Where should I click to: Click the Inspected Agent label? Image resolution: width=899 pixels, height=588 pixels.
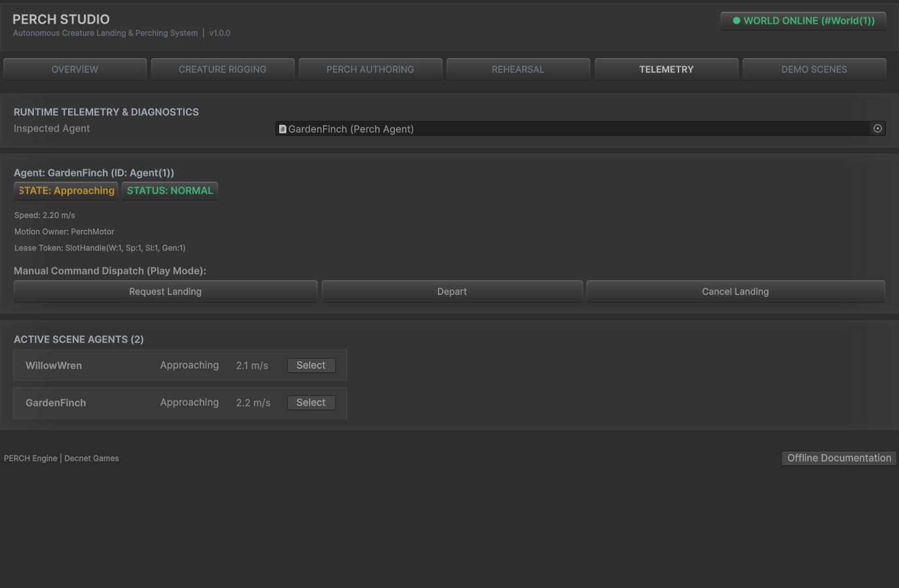pos(52,128)
